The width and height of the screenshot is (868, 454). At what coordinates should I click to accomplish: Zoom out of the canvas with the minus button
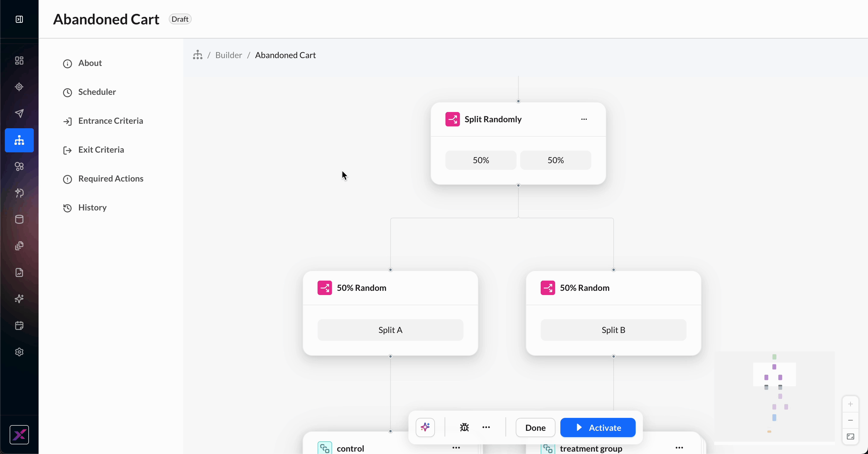tap(851, 420)
